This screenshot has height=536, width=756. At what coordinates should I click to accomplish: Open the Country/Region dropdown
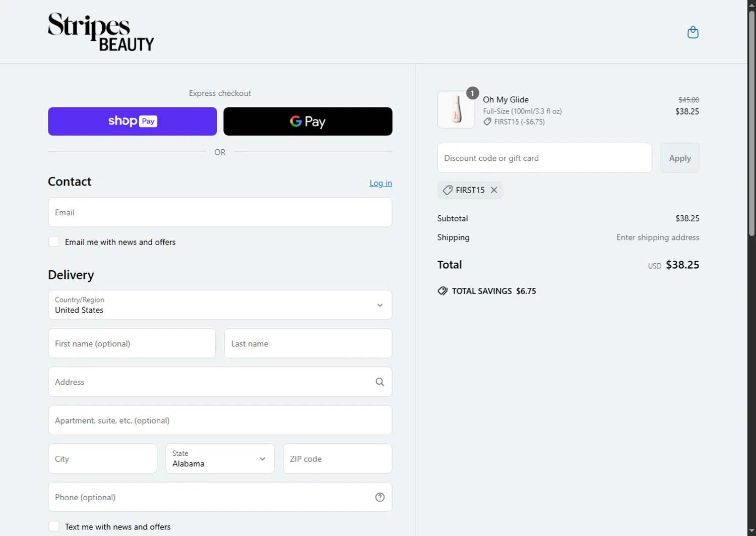(x=220, y=305)
